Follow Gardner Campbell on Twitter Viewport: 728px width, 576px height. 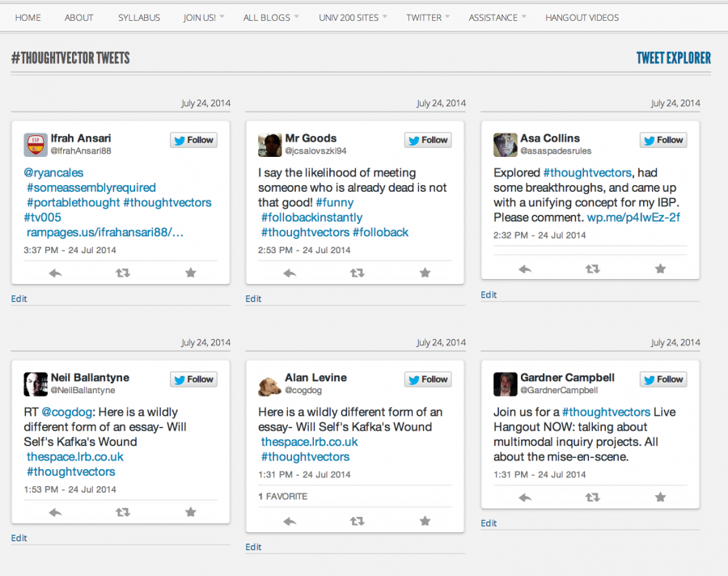point(663,379)
